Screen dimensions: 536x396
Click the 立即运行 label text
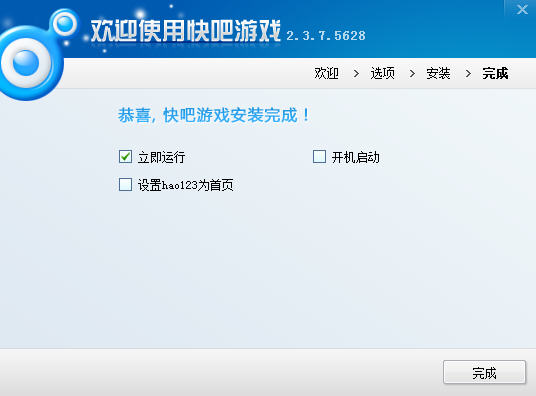pos(161,157)
